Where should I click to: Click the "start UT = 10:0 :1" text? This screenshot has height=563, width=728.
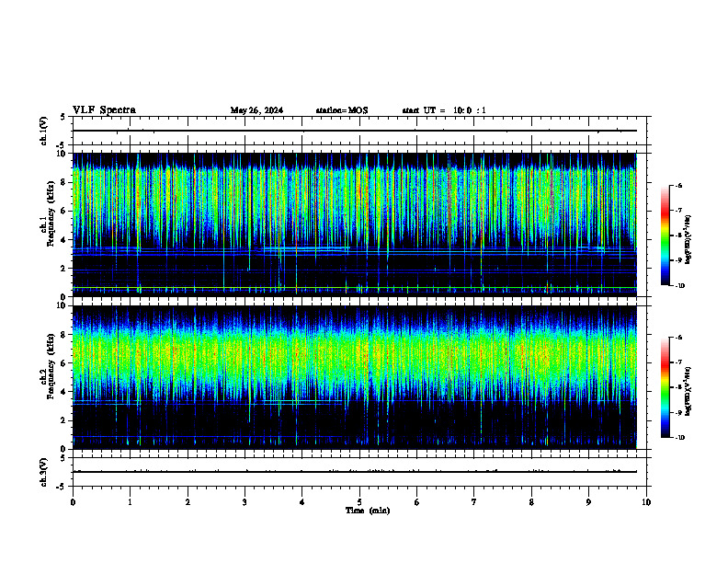click(x=444, y=110)
